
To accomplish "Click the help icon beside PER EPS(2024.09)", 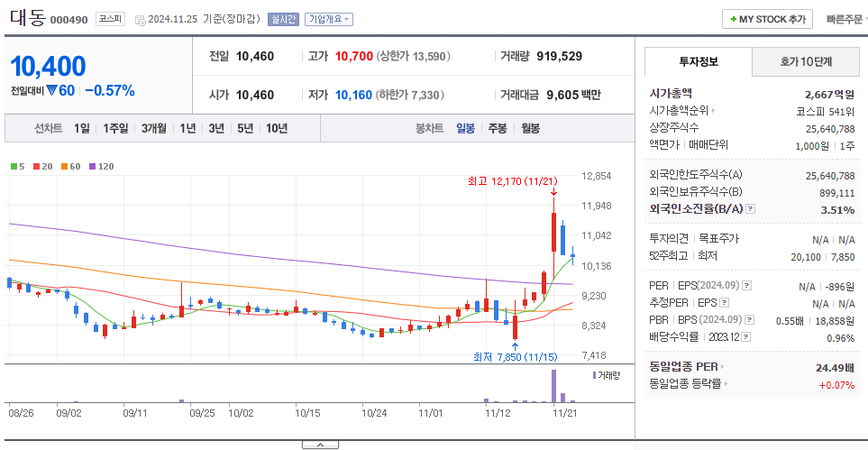I will click(x=746, y=286).
